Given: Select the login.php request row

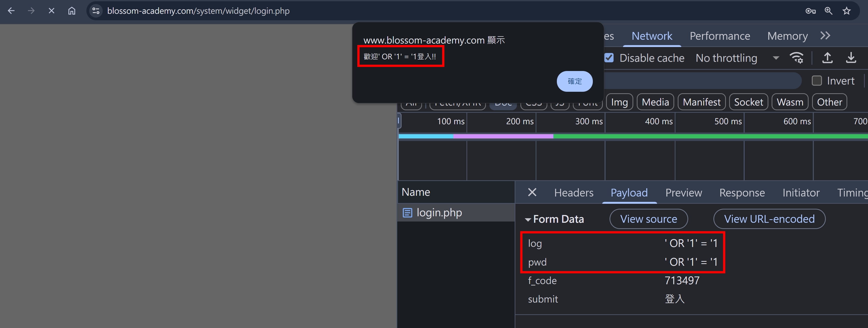Looking at the screenshot, I should point(456,212).
